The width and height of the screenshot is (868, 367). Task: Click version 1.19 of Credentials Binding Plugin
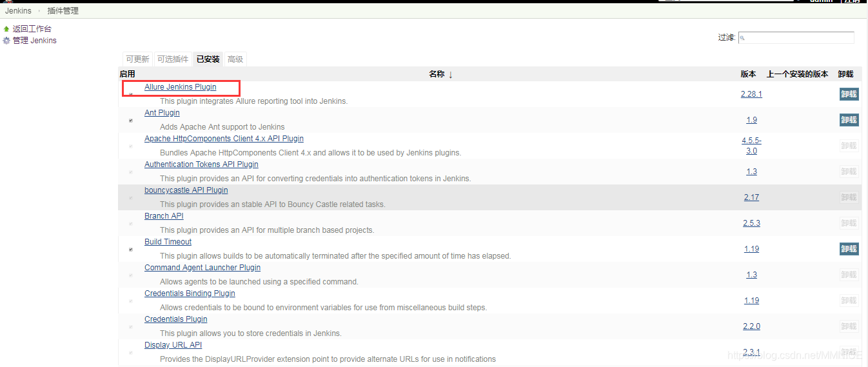[751, 301]
